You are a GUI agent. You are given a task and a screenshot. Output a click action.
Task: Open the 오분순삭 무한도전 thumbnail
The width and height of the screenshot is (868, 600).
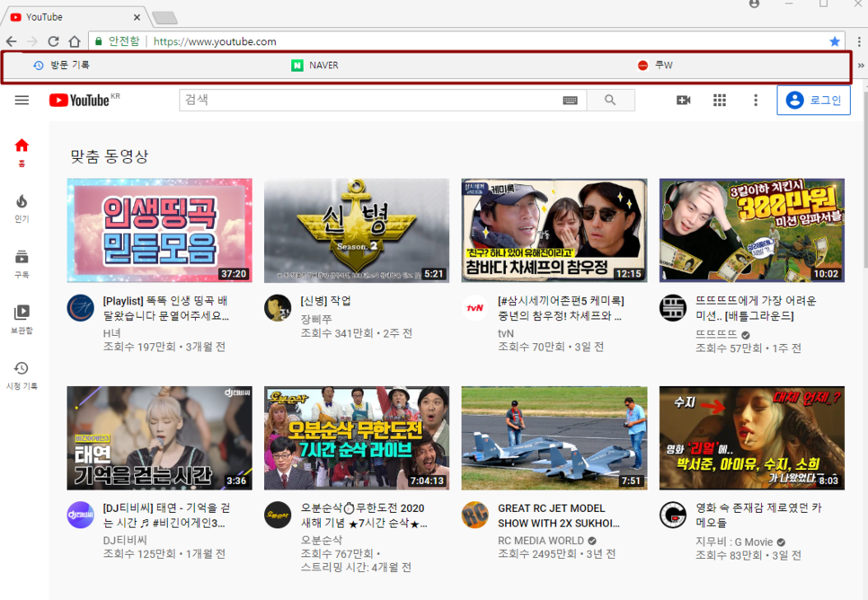(357, 437)
